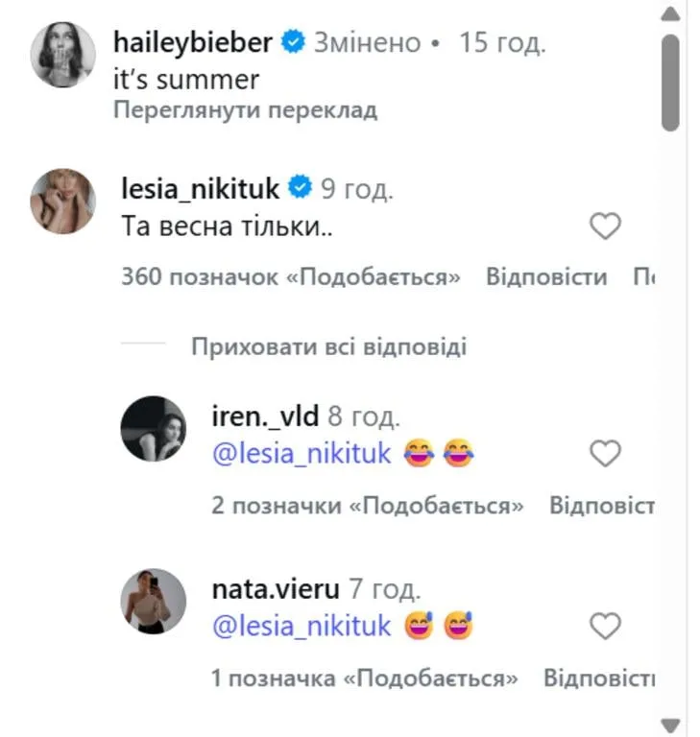
Task: Click the vertical scrollbar thumb
Action: point(671,82)
